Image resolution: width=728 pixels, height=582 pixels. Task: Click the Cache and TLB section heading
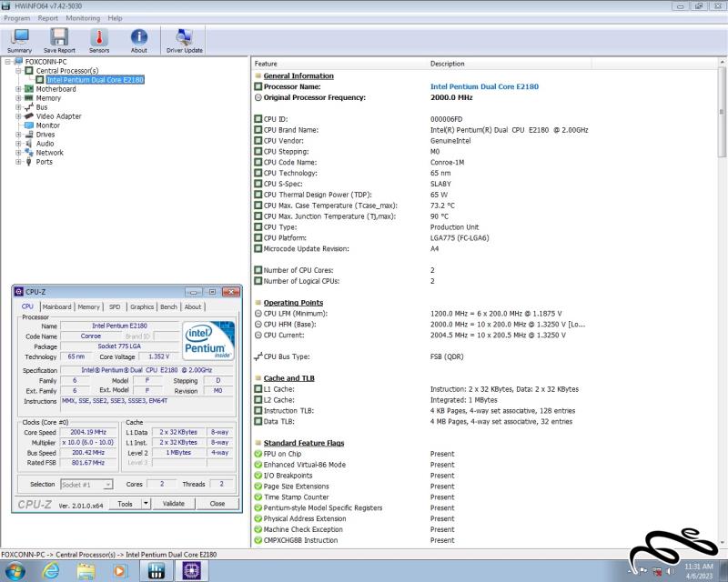tap(288, 378)
